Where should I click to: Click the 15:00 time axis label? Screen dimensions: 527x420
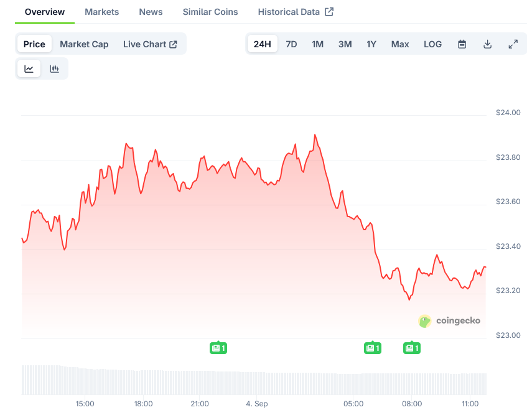tap(85, 404)
